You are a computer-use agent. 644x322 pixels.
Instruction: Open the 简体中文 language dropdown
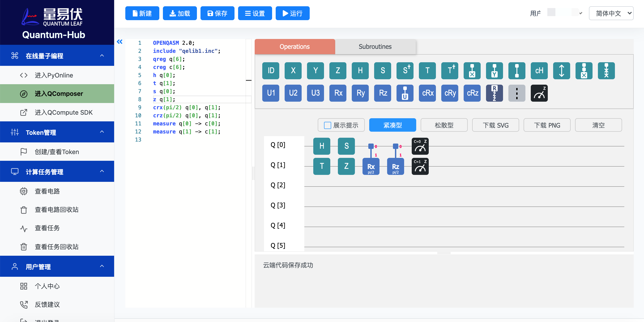611,13
